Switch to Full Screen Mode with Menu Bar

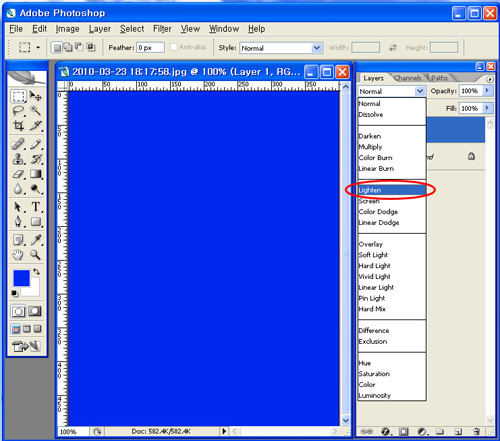pos(27,329)
